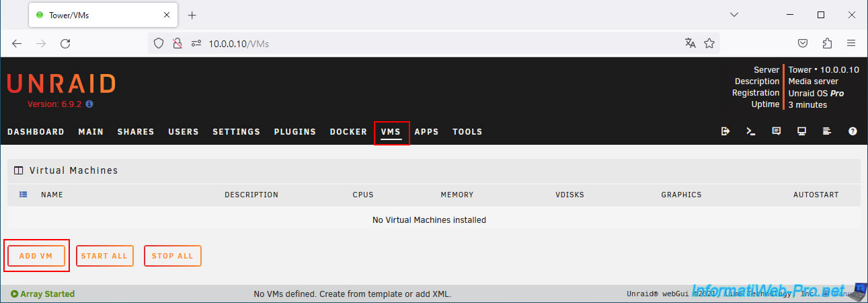Open the DOCKER menu item
Viewport: 868px width, 303px height.
pos(348,132)
